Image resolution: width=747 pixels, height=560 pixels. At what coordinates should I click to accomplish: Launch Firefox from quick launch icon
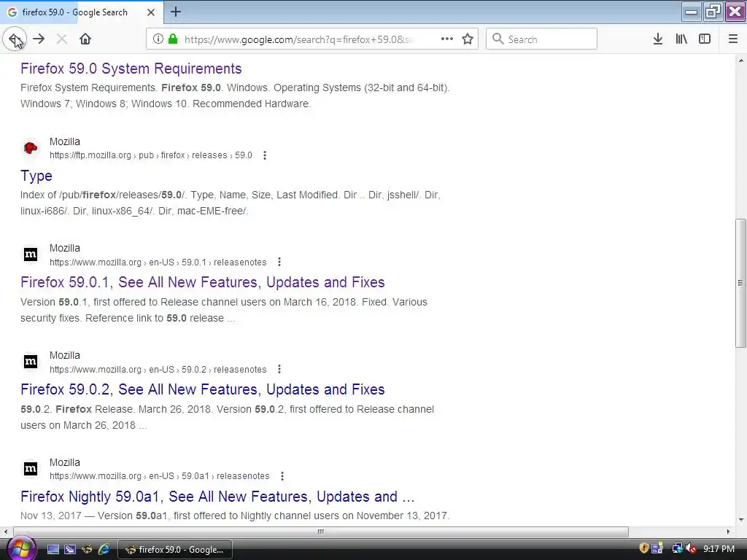[x=87, y=549]
